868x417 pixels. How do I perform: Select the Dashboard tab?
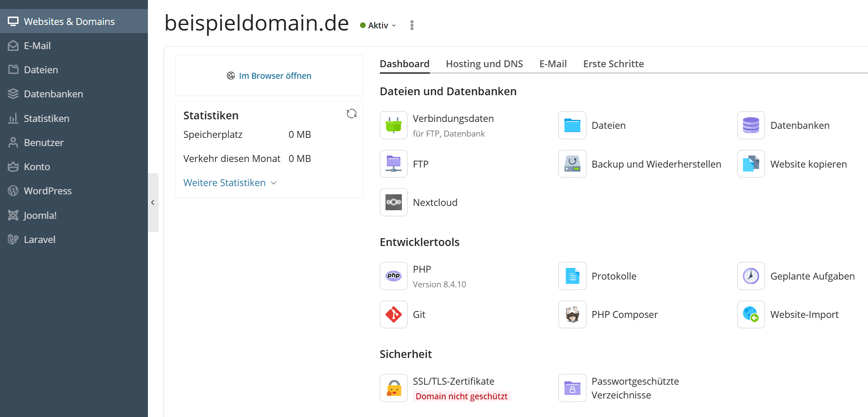click(x=404, y=64)
